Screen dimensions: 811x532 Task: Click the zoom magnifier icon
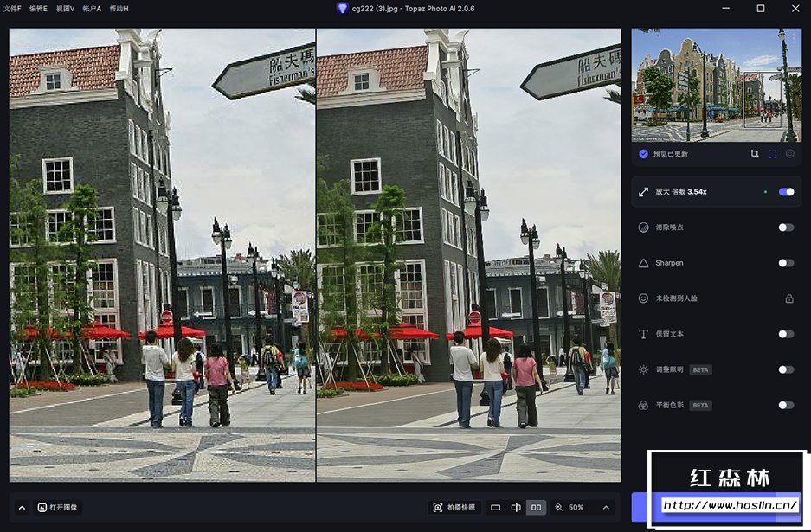[x=559, y=508]
